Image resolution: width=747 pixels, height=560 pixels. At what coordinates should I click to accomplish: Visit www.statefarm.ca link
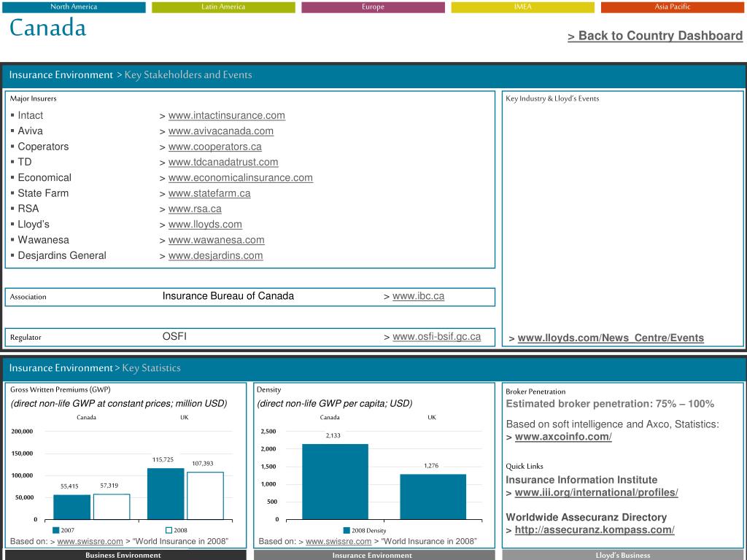click(x=209, y=193)
